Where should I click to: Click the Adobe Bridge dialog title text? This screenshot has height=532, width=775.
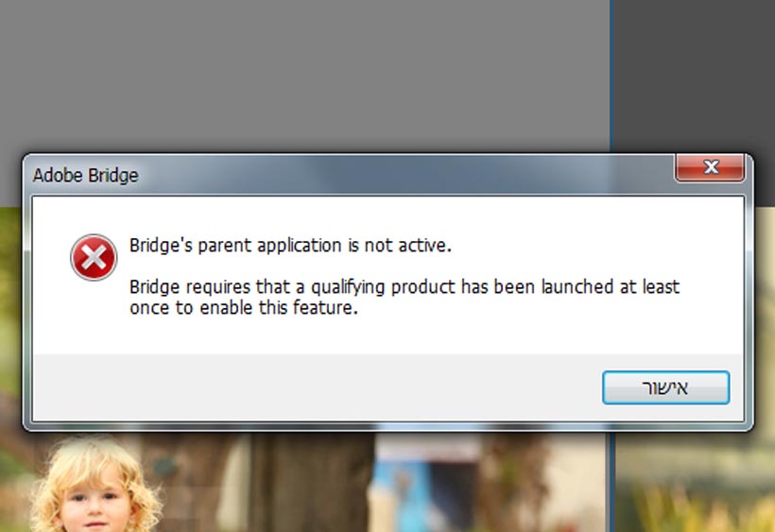click(85, 176)
